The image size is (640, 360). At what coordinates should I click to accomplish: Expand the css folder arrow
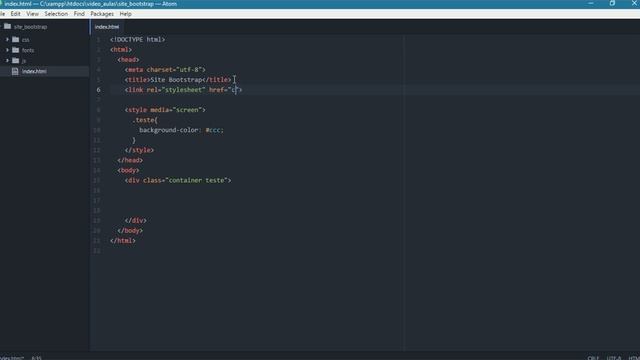(x=7, y=40)
